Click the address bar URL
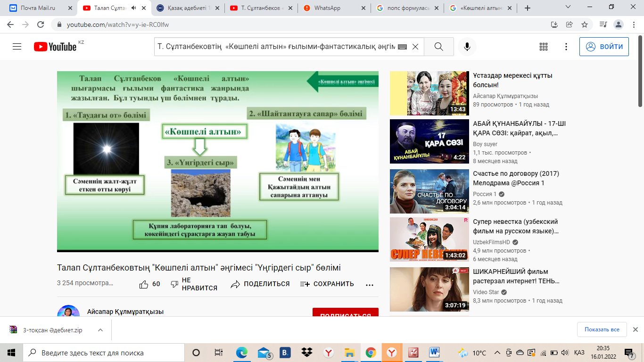Viewport: 644px width, 362px height. 118,25
